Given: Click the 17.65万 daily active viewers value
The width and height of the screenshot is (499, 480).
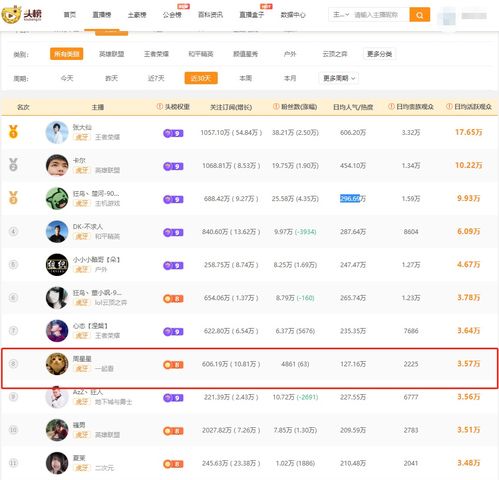Looking at the screenshot, I should [469, 132].
